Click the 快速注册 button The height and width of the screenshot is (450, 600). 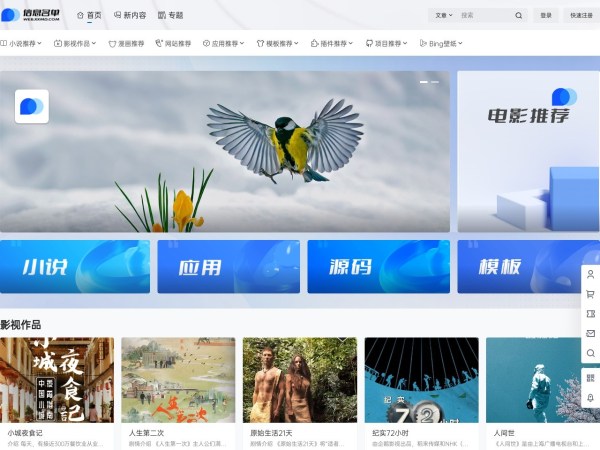point(580,15)
